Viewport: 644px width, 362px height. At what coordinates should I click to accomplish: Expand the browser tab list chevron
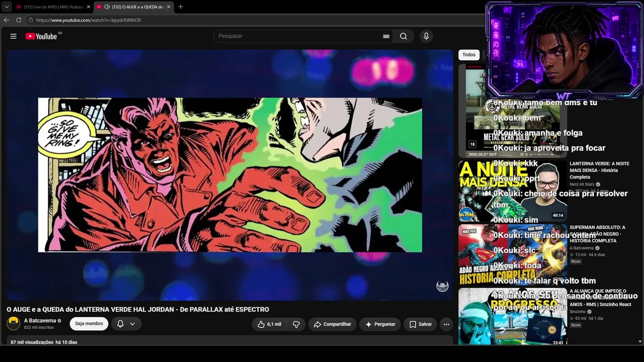(x=7, y=7)
